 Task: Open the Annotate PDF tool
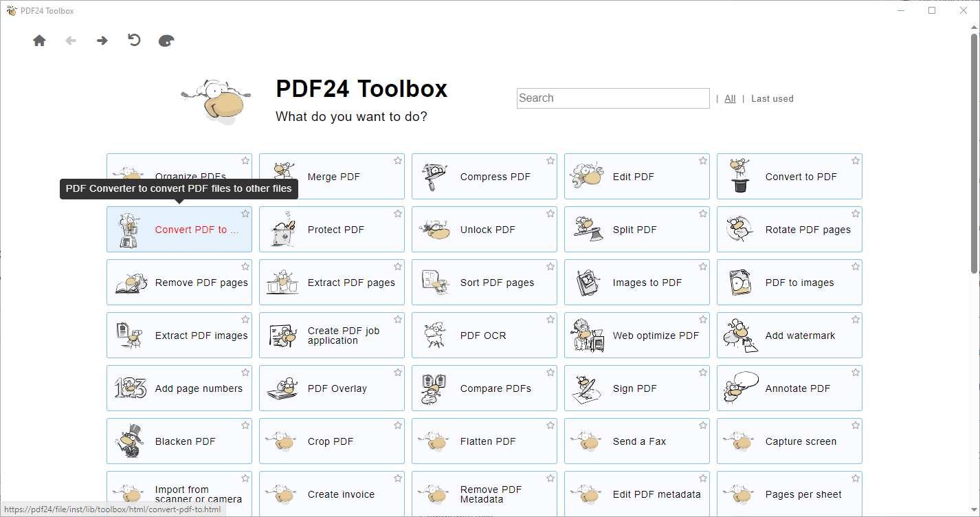790,388
